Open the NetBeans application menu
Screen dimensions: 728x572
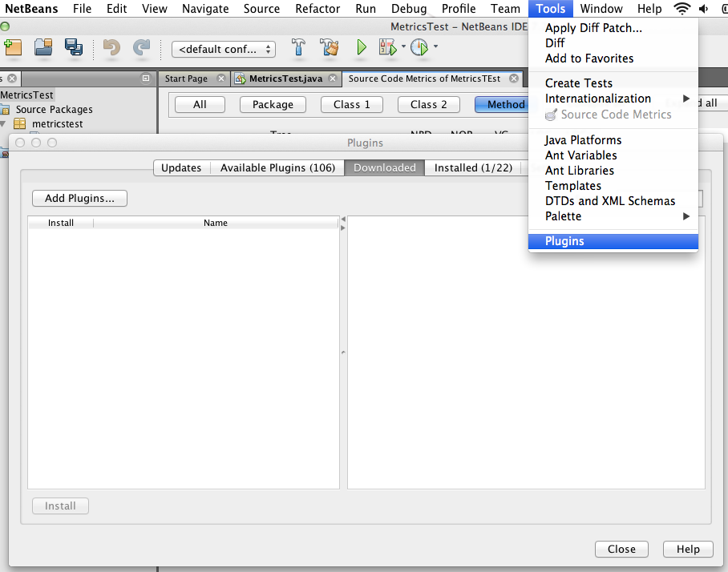[x=31, y=8]
